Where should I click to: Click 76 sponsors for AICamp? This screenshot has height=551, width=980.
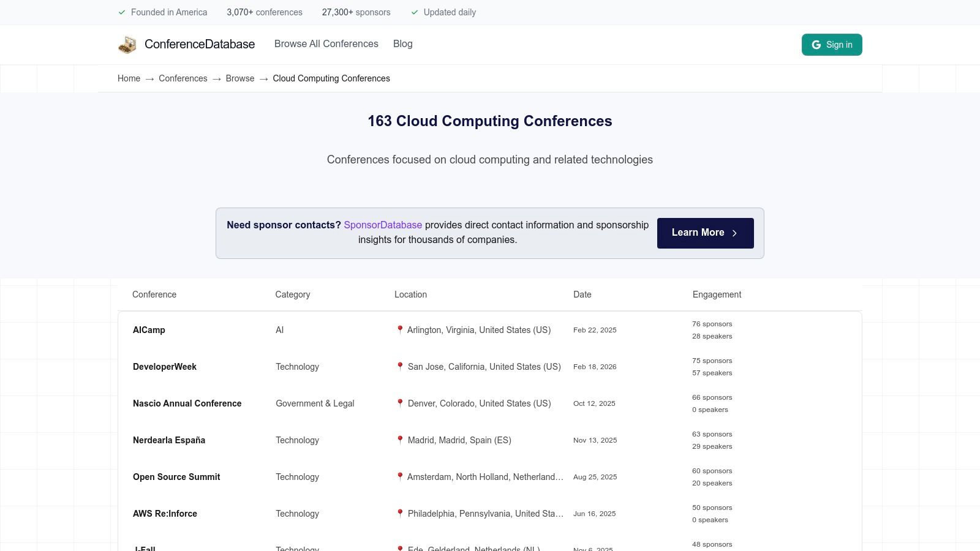pos(712,324)
